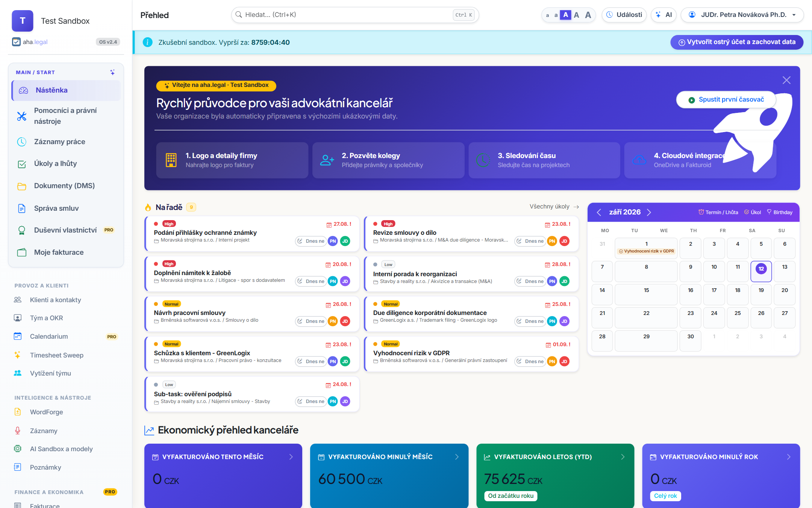The image size is (812, 508).
Task: Click the sandbox info icon
Action: click(148, 42)
